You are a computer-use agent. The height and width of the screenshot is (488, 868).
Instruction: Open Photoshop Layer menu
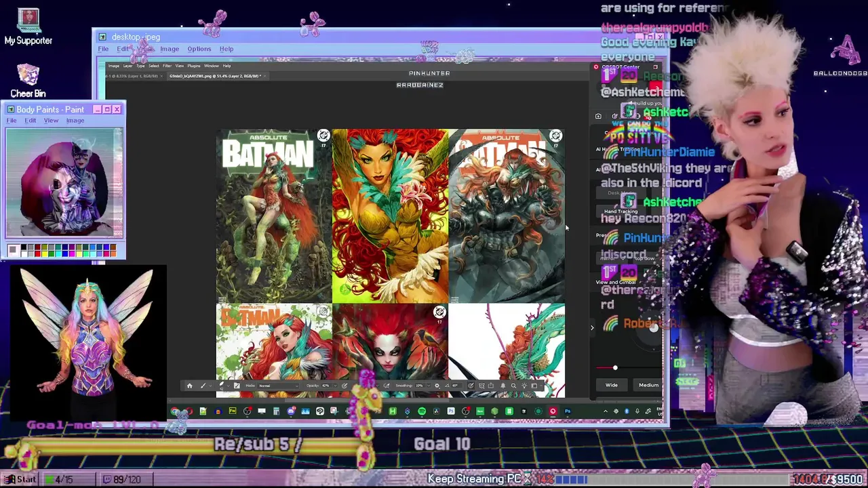click(127, 66)
